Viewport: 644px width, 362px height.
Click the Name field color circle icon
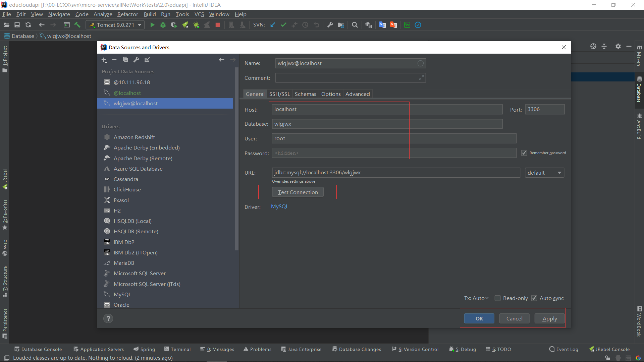420,63
